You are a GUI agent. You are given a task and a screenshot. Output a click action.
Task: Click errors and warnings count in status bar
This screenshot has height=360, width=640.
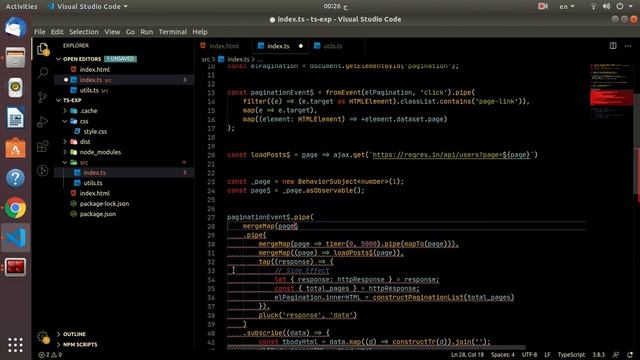pyautogui.click(x=50, y=355)
